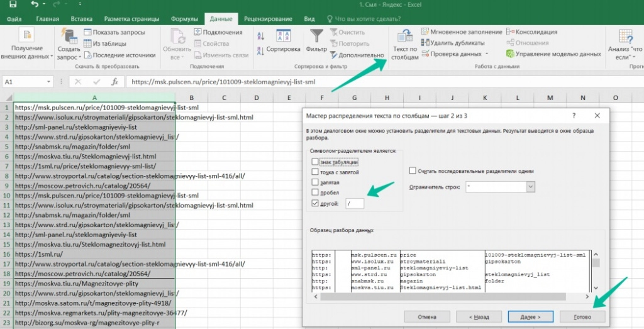Viewport: 644px width, 329px height.
Task: Click the Redo arrow icon
Action: click(57, 4)
